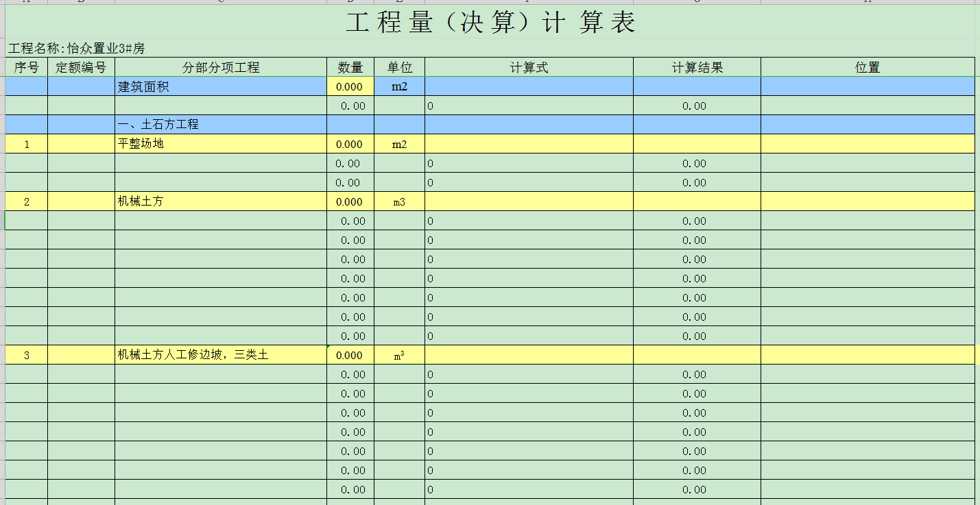This screenshot has width=980, height=505.
Task: Click the 建筑面积 cell
Action: (221, 86)
